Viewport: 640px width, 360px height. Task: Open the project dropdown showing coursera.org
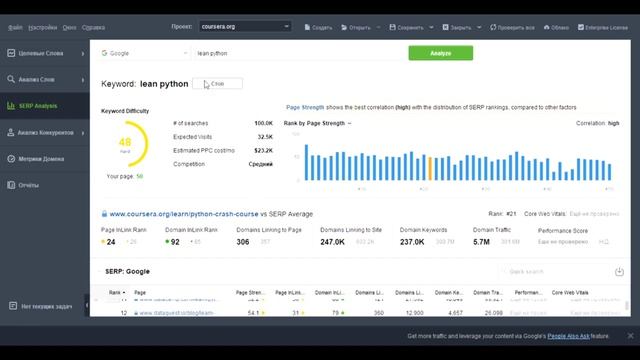[245, 27]
